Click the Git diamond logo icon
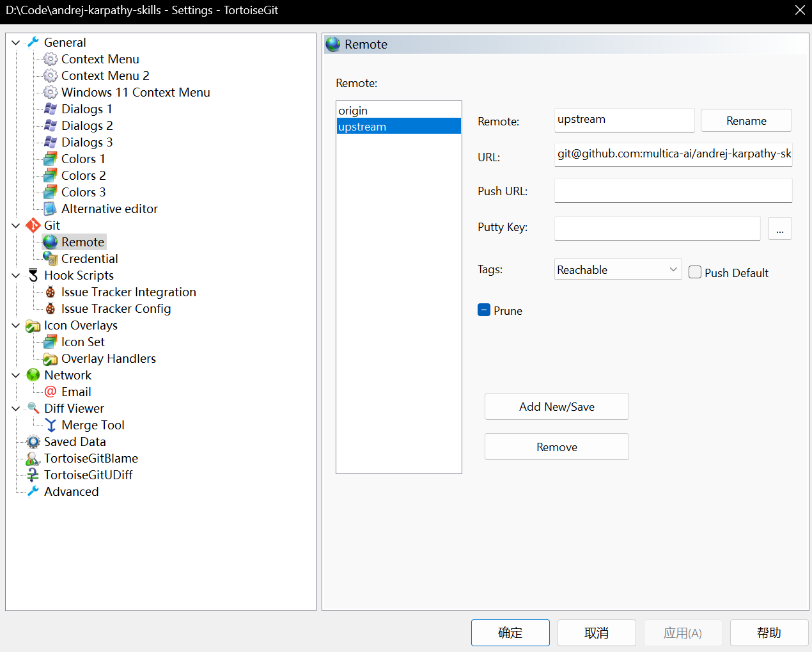The image size is (812, 652). click(33, 225)
